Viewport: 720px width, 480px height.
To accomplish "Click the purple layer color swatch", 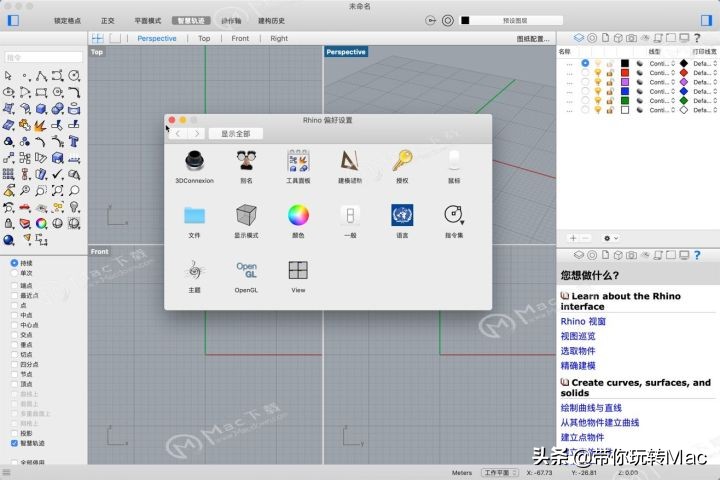I will pyautogui.click(x=625, y=82).
